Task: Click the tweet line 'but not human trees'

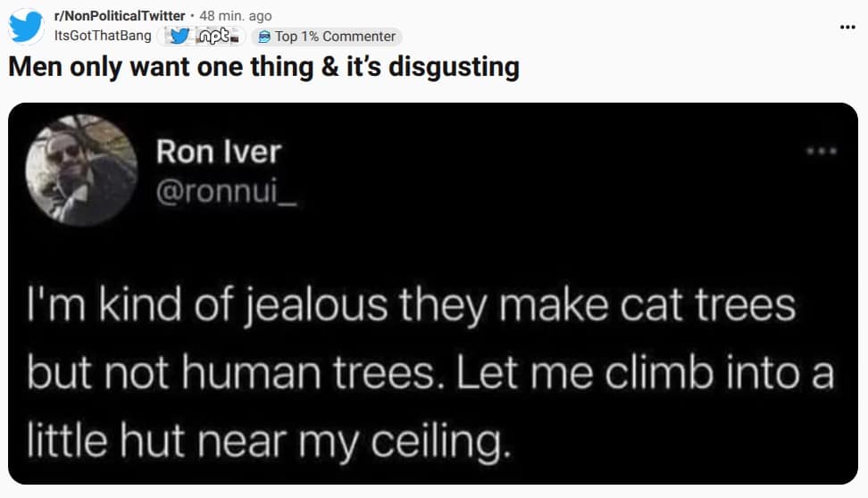Action: coord(429,371)
